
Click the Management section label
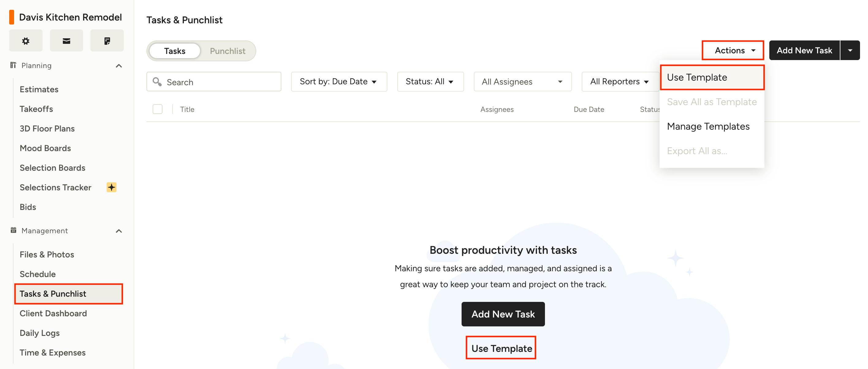point(44,230)
